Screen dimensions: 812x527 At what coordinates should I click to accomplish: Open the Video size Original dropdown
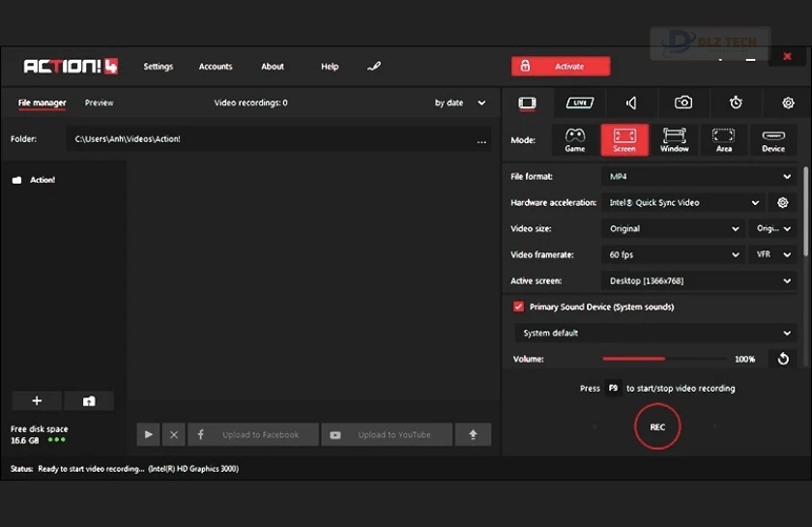pyautogui.click(x=674, y=228)
